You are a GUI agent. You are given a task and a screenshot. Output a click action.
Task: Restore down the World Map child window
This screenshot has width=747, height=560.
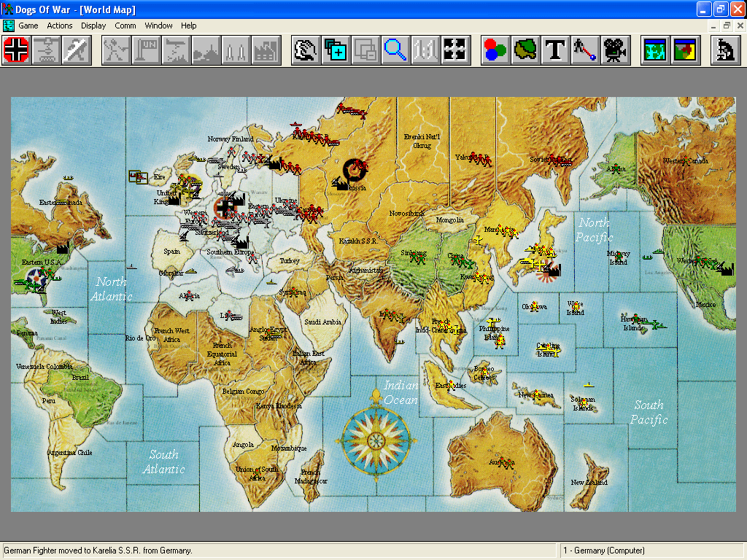727,26
